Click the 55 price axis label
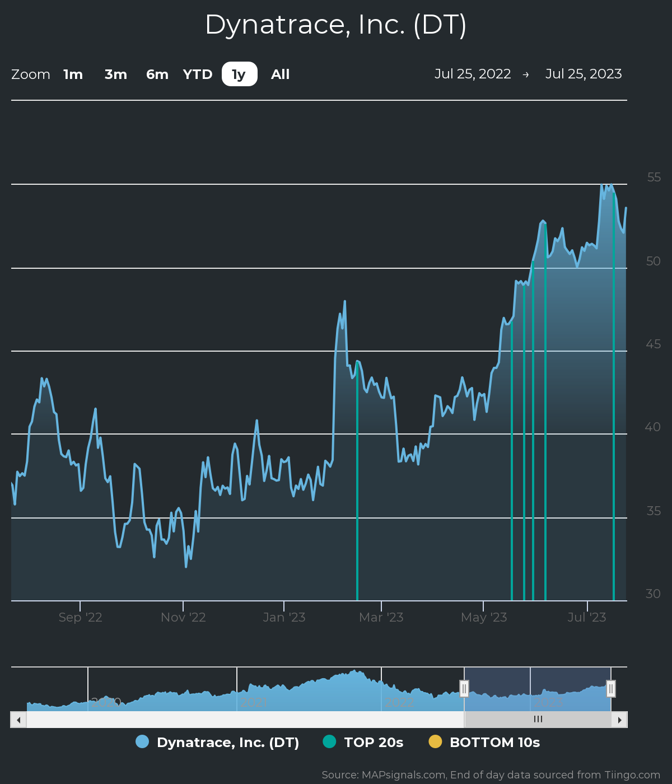Screen dimensions: 672x784 [654, 178]
